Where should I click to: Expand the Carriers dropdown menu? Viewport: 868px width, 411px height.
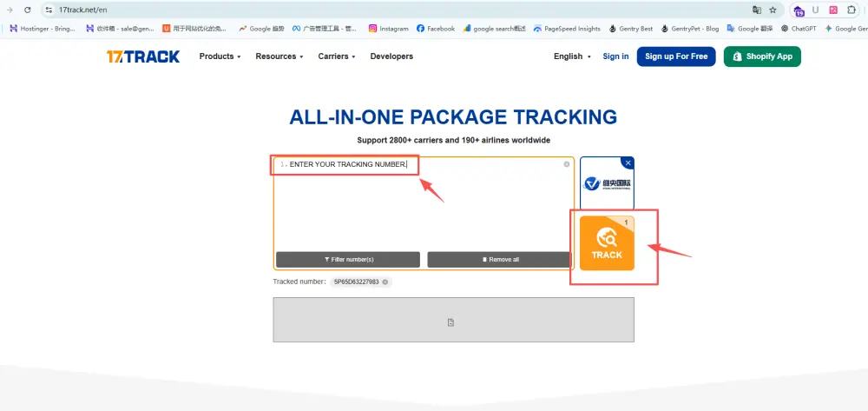337,56
